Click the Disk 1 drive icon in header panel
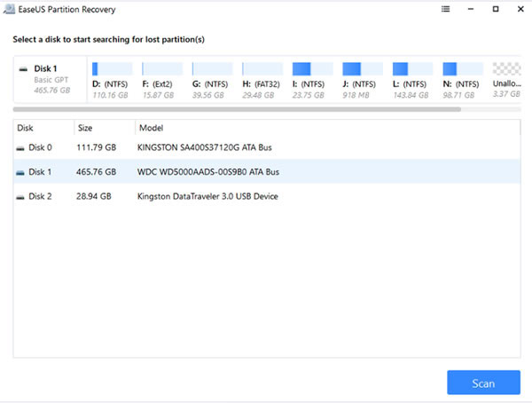This screenshot has width=532, height=403. tap(23, 69)
